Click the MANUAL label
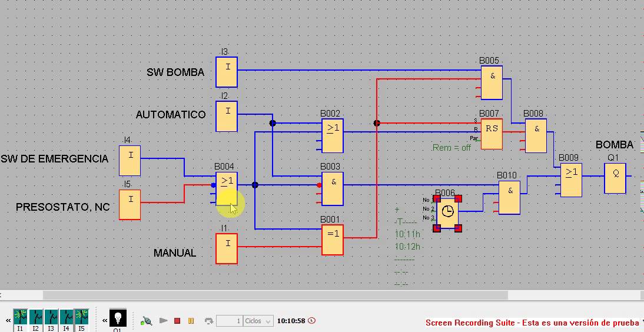 (175, 253)
